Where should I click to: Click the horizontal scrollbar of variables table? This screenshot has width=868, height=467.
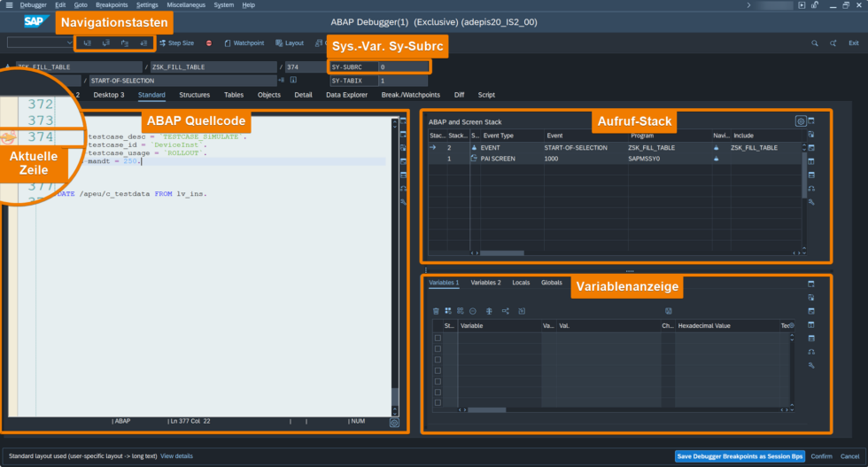pos(486,410)
